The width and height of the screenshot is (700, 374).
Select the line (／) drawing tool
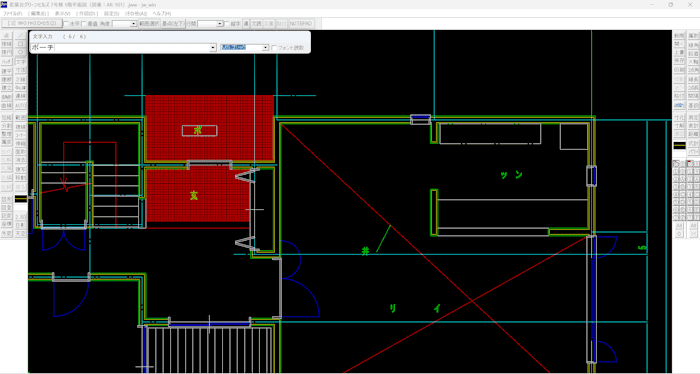pyautogui.click(x=21, y=35)
